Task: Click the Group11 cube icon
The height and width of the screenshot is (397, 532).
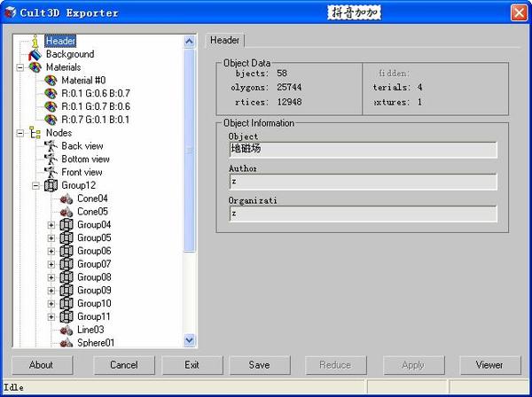Action: click(66, 316)
